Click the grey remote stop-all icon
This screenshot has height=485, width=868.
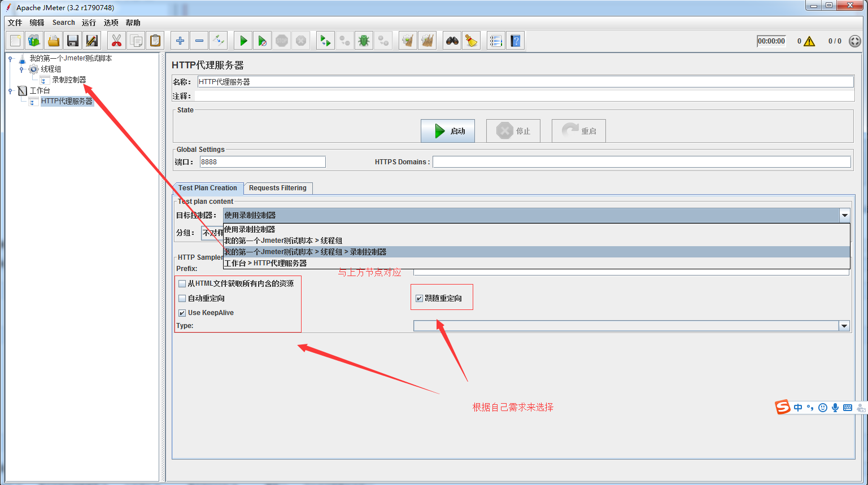tap(344, 41)
